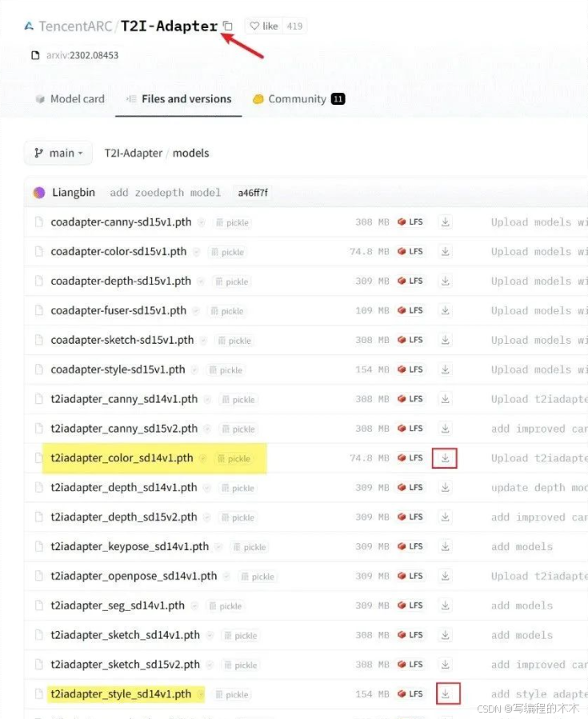Download t2iadapter_depth_sd14v1.pth
The width and height of the screenshot is (588, 719).
pyautogui.click(x=445, y=488)
